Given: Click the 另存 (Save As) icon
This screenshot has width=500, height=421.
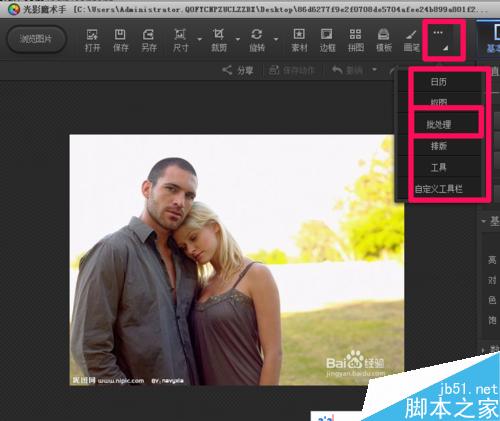Looking at the screenshot, I should click(x=149, y=40).
